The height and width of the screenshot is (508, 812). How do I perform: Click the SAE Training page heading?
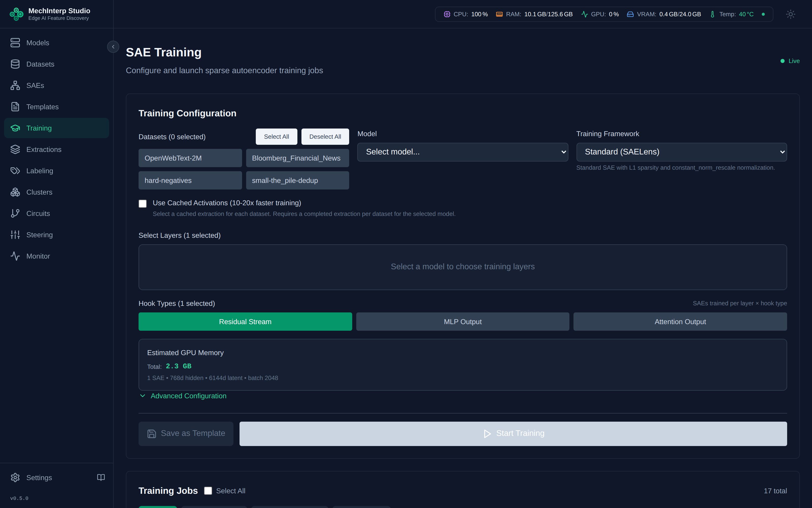[x=164, y=52]
